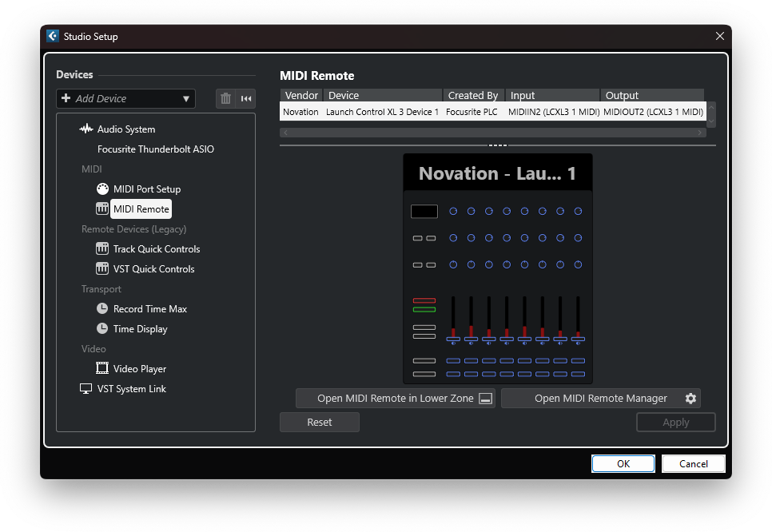This screenshot has width=772, height=532.
Task: Confirm with the OK button
Action: coord(623,463)
